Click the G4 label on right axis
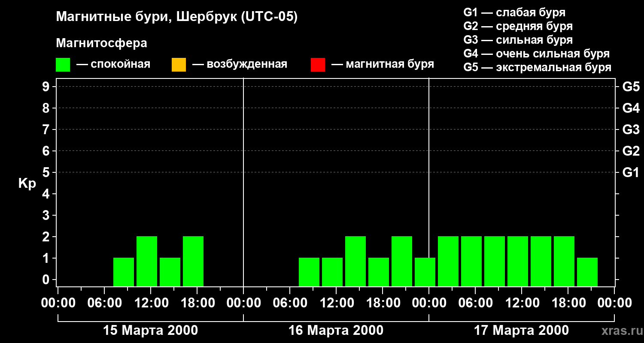Screen dimensions: 644x343 [x=631, y=108]
